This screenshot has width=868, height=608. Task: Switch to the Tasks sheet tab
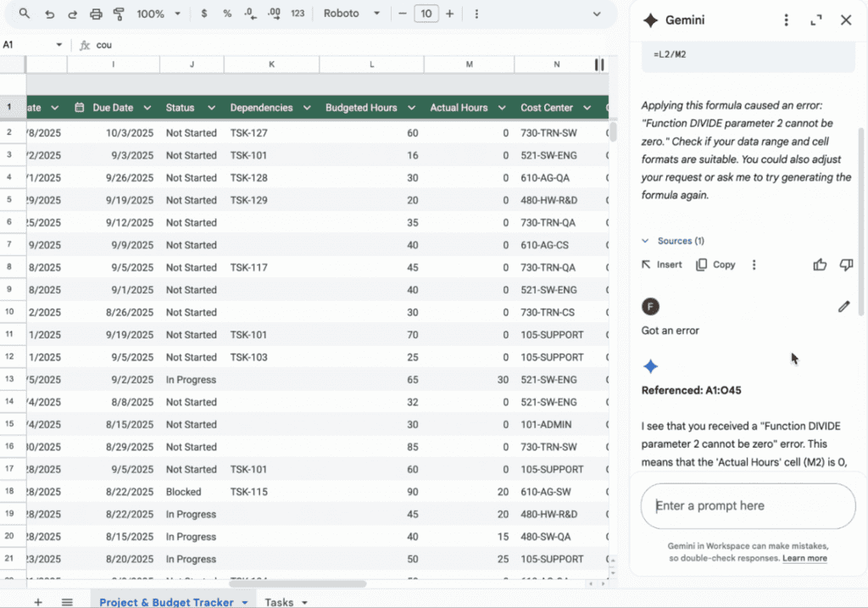coord(279,602)
